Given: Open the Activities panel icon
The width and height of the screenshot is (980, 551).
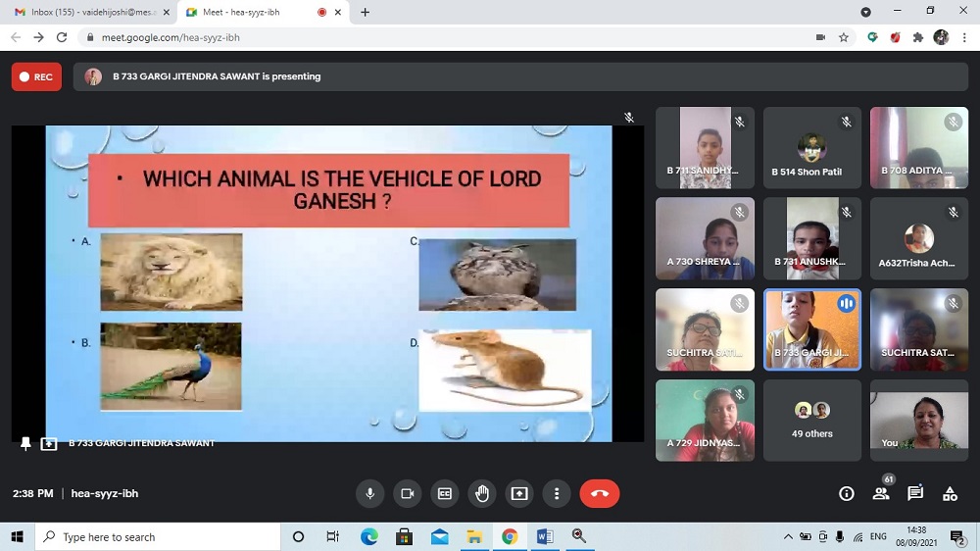Looking at the screenshot, I should point(950,494).
